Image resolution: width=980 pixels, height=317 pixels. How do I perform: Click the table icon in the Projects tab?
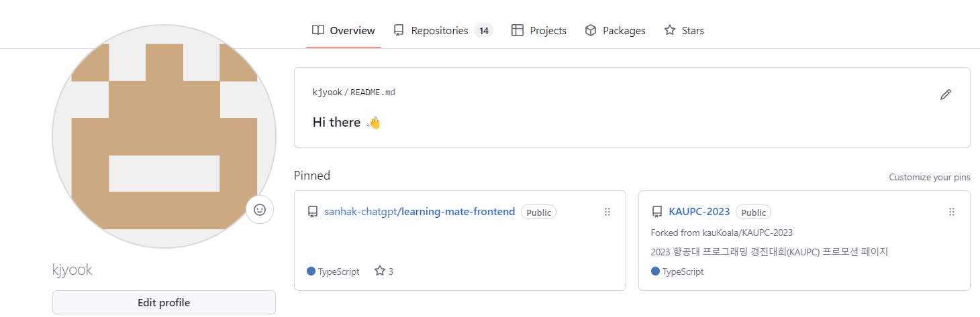pos(518,30)
